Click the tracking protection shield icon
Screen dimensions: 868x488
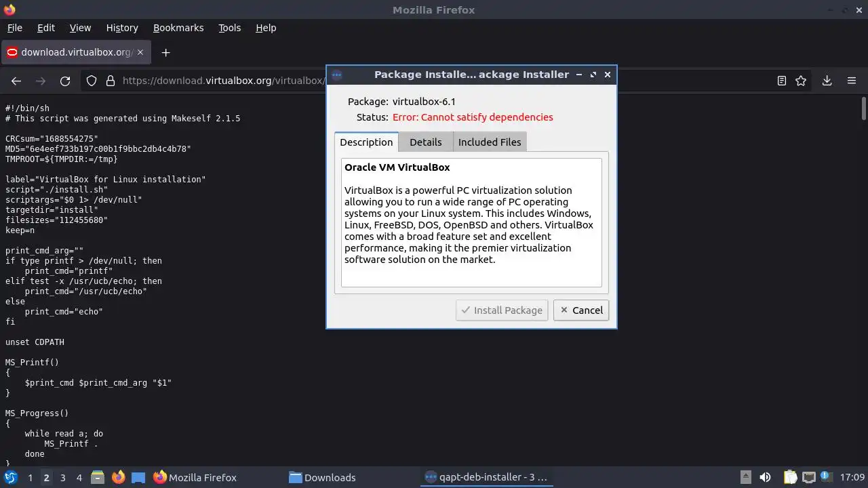[92, 81]
